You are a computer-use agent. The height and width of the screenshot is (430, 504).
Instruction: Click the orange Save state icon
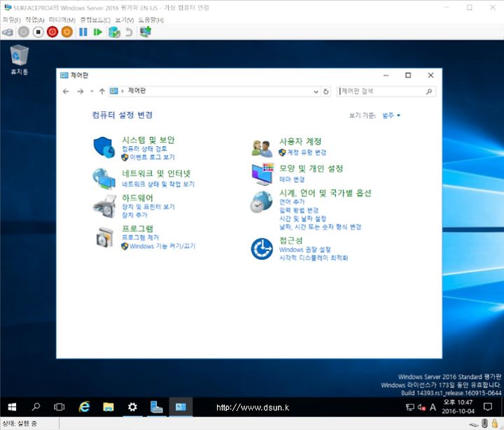click(x=67, y=32)
